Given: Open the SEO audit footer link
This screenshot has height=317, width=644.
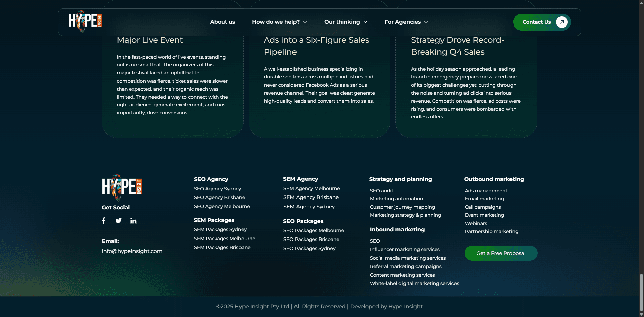Looking at the screenshot, I should tap(381, 191).
